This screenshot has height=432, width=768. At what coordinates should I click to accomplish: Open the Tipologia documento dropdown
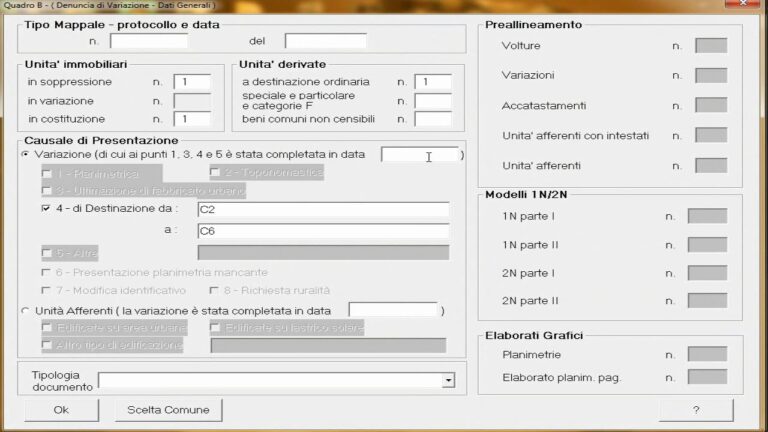(x=448, y=380)
